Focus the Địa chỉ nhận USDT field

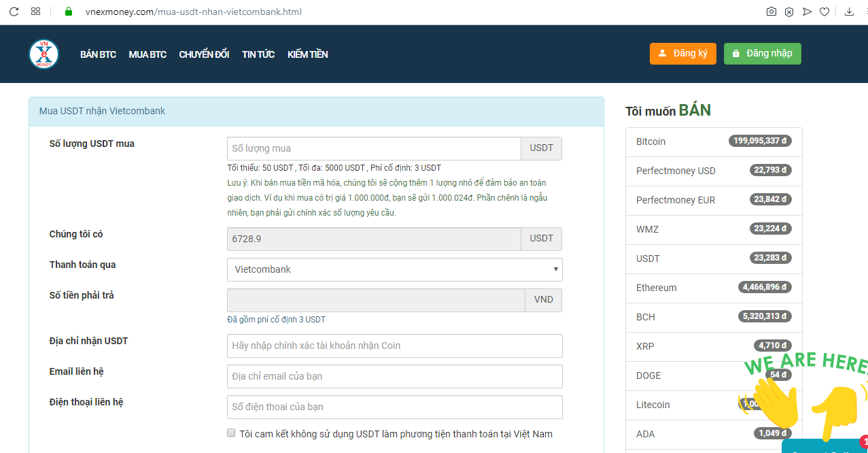coord(394,346)
